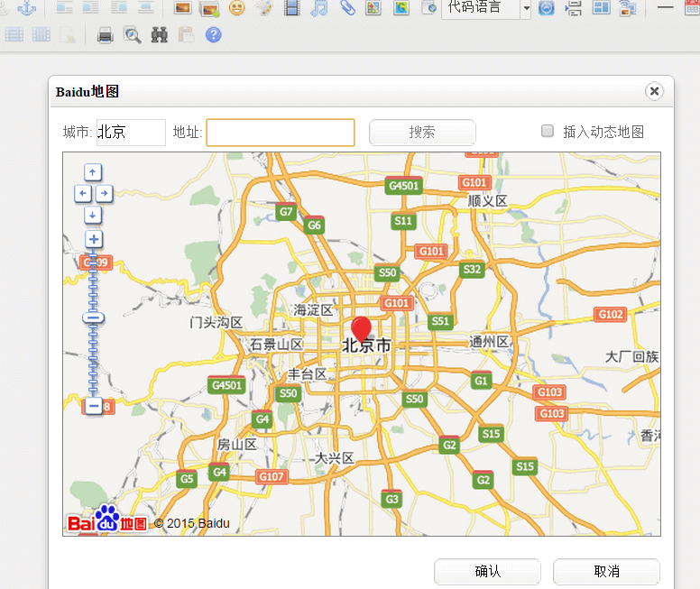Confirm with the 确认 button

click(487, 571)
